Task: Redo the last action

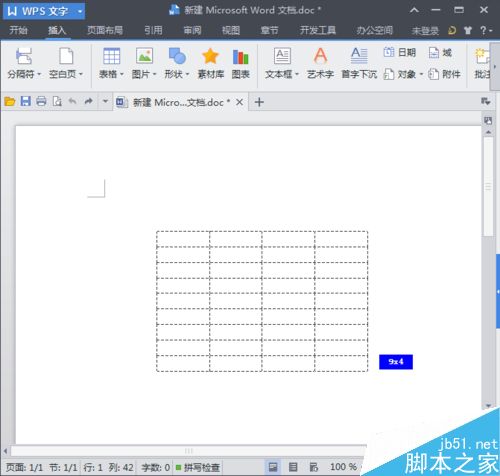Action: (88, 101)
